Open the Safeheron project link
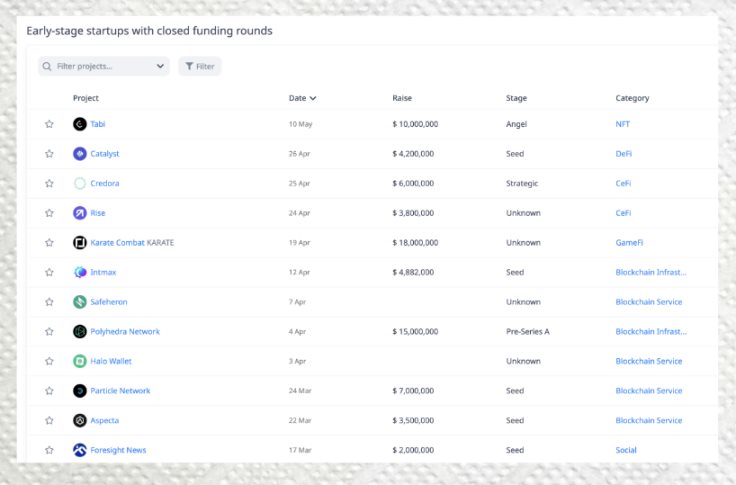The image size is (736, 485). coord(109,302)
